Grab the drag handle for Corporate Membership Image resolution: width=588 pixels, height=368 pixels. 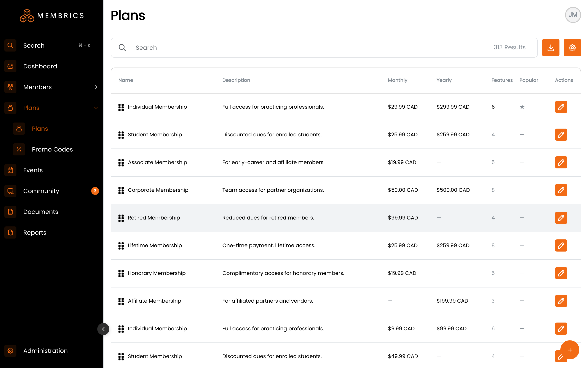[121, 190]
